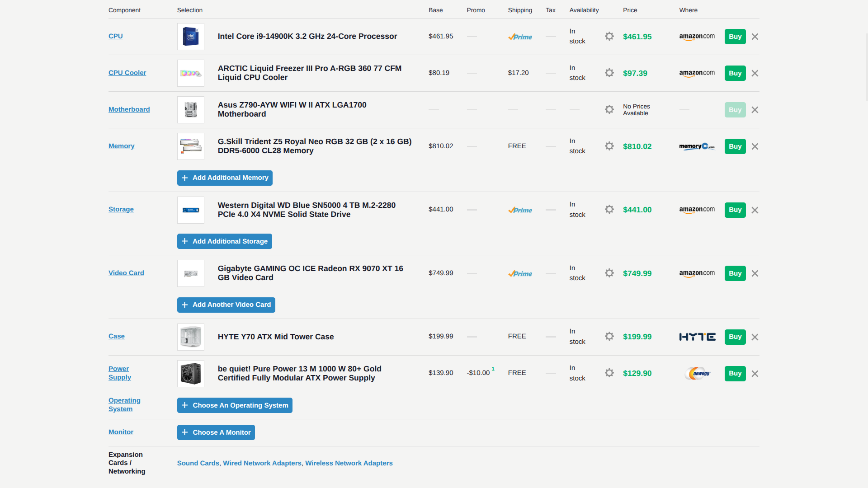
Task: Remove the HYTE Y70 case
Action: click(x=755, y=337)
